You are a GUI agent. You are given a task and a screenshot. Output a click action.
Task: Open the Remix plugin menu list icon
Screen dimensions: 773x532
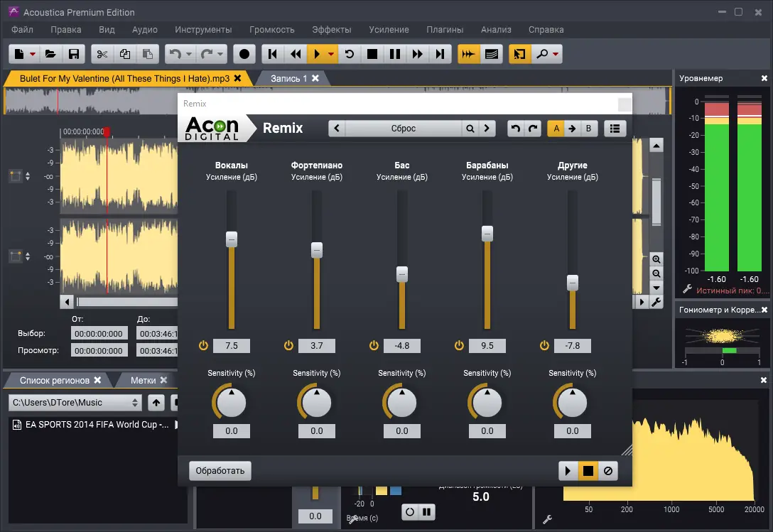pos(615,129)
